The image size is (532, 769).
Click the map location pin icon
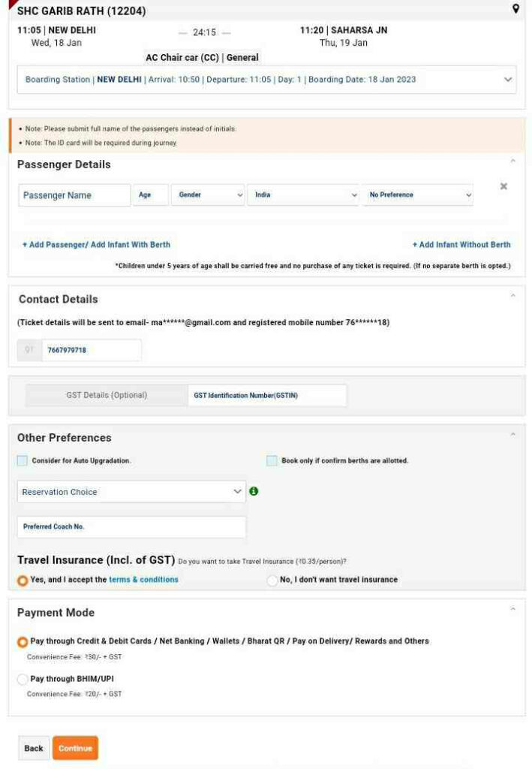pos(515,9)
